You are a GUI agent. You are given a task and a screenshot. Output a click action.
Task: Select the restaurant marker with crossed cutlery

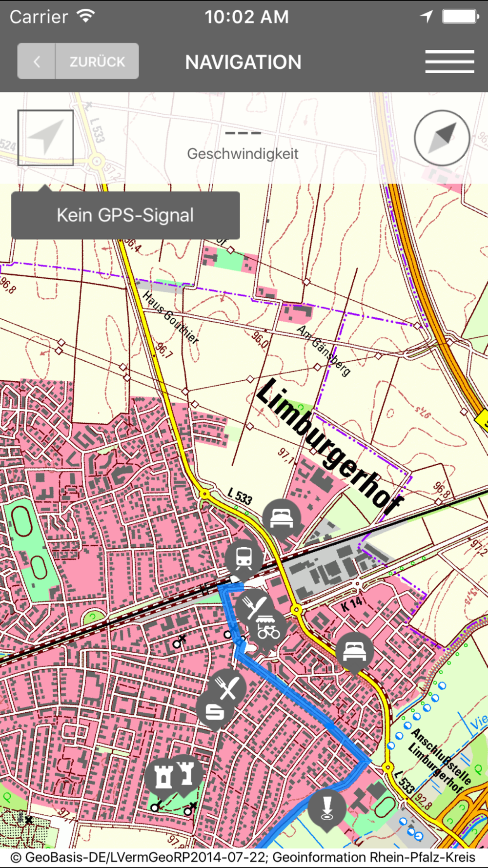pos(227,687)
